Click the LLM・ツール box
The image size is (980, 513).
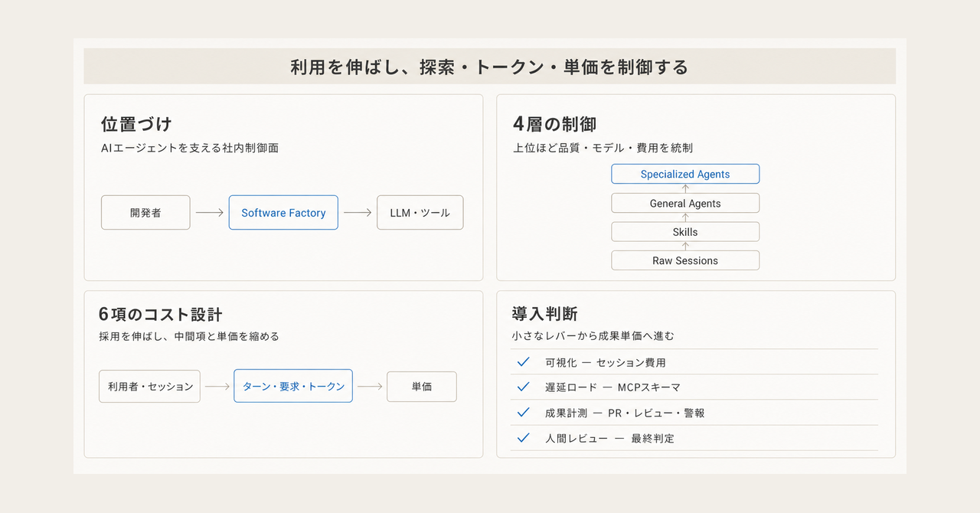(x=420, y=213)
